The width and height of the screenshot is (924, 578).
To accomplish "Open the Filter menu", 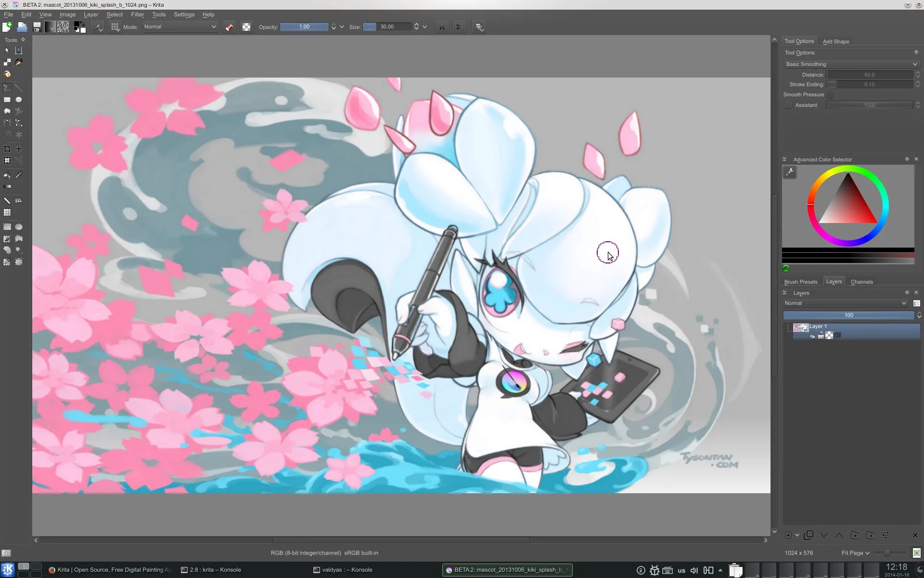I will tap(137, 14).
